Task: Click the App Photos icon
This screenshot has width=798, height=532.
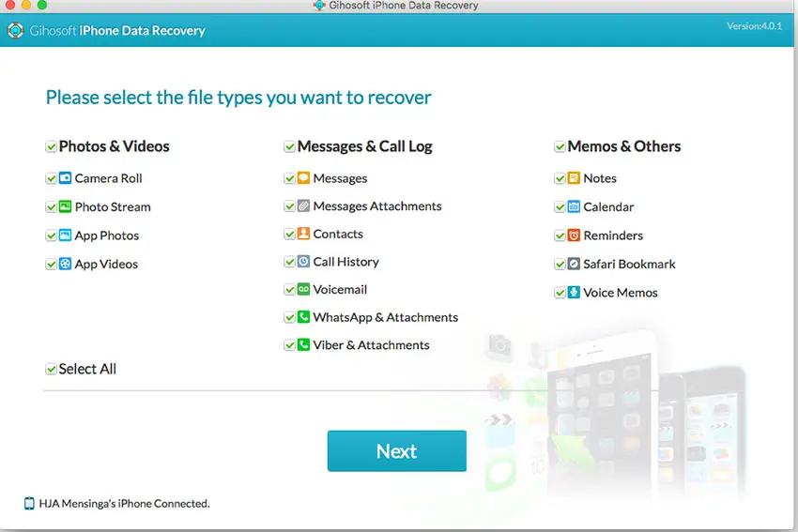Action: tap(65, 235)
